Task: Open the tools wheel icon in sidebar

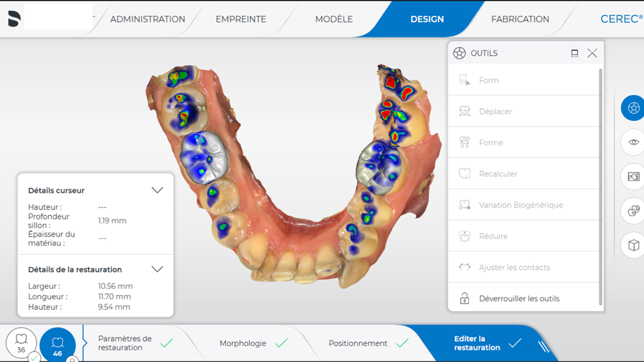Action: pos(633,108)
